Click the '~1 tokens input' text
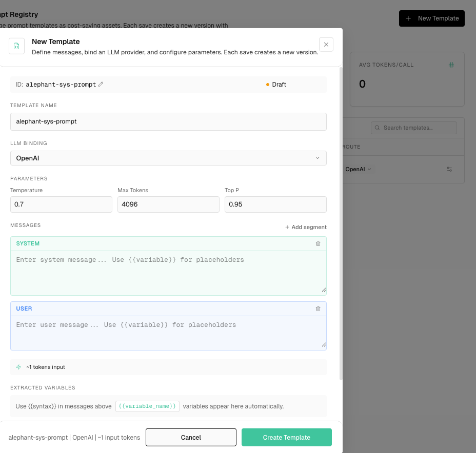Image resolution: width=476 pixels, height=453 pixels. point(46,367)
